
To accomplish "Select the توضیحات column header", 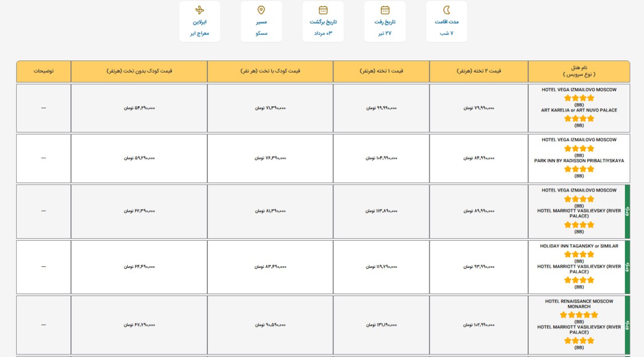I will (44, 71).
